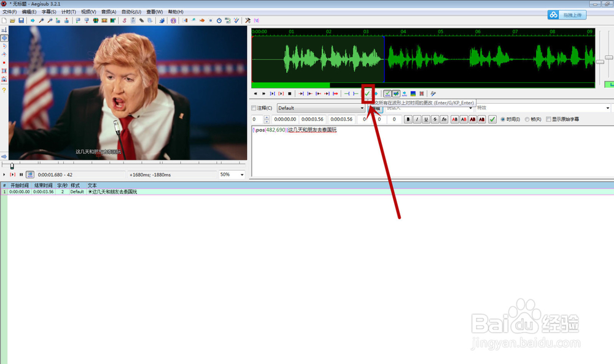The width and height of the screenshot is (614, 364).
Task: Click the New subtitles icon
Action: tap(4, 20)
